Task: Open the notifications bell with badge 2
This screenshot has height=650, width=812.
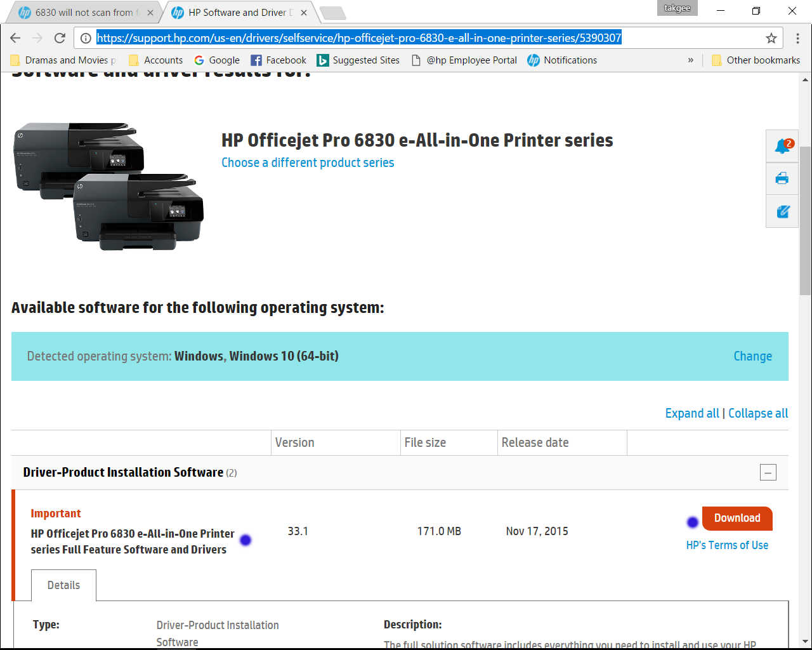Action: click(782, 146)
